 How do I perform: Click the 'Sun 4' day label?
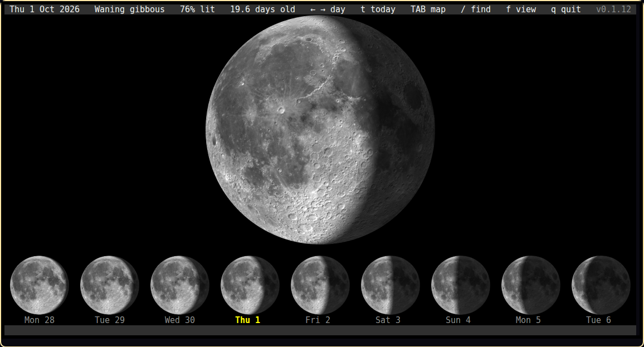point(458,320)
